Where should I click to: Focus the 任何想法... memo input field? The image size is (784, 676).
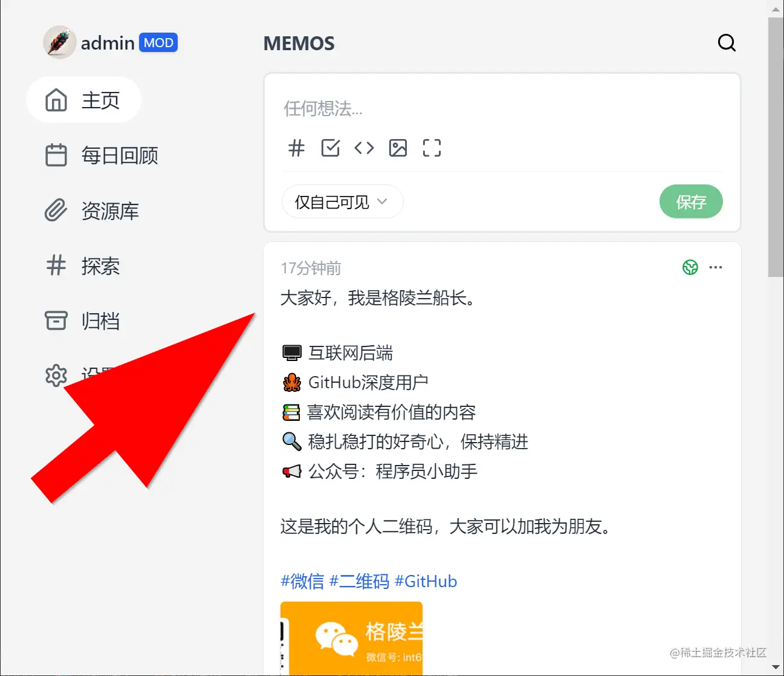tap(502, 109)
